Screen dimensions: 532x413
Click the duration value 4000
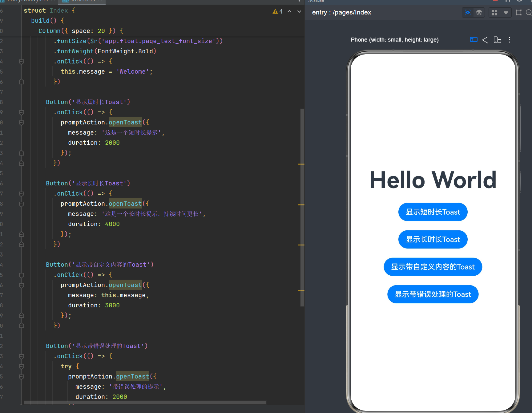tap(112, 224)
